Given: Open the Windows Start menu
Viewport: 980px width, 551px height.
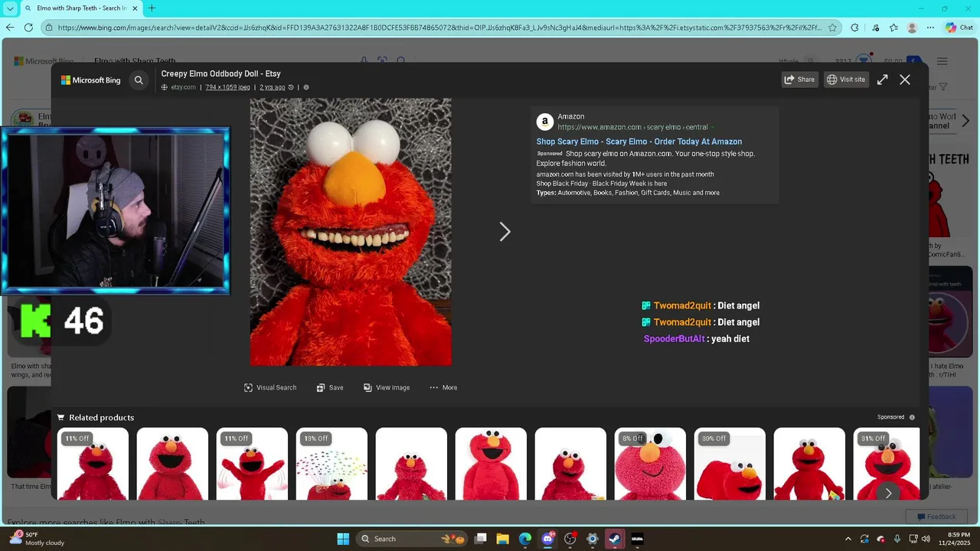Looking at the screenshot, I should pos(343,539).
